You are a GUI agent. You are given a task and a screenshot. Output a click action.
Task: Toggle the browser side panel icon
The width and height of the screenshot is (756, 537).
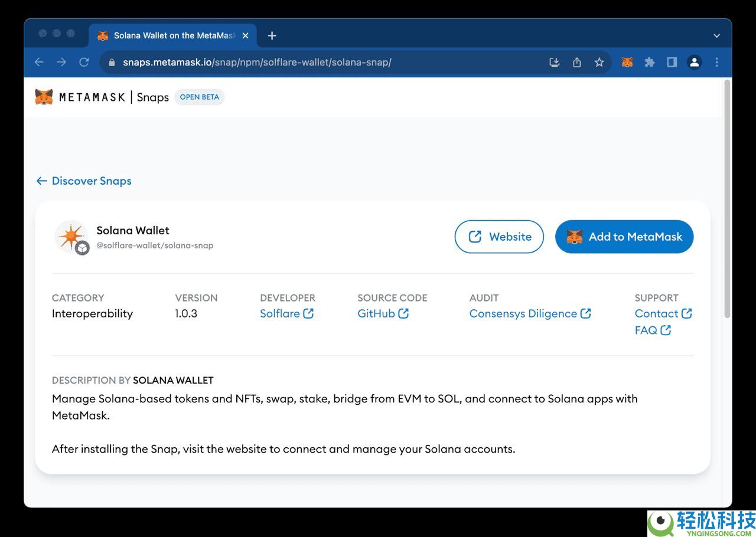pos(672,62)
